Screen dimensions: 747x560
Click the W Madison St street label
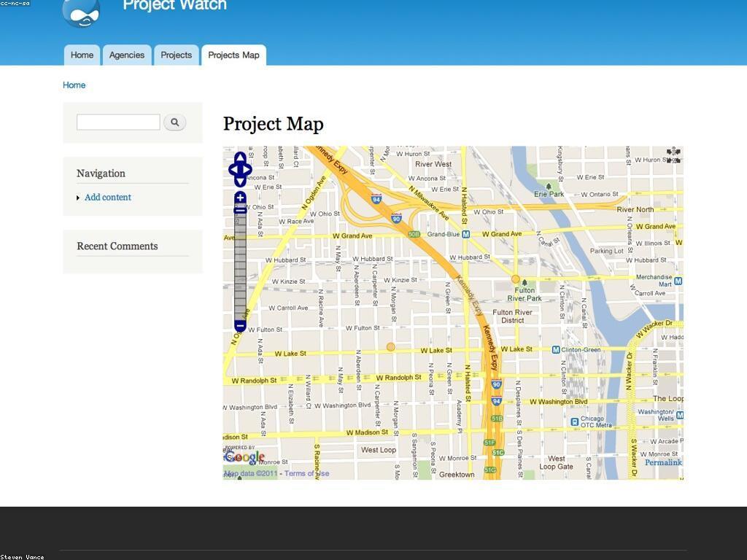[x=367, y=432]
